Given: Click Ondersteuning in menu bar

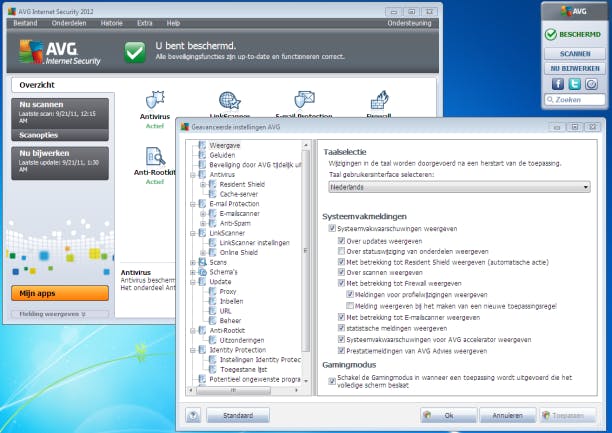Looking at the screenshot, I should coord(409,23).
